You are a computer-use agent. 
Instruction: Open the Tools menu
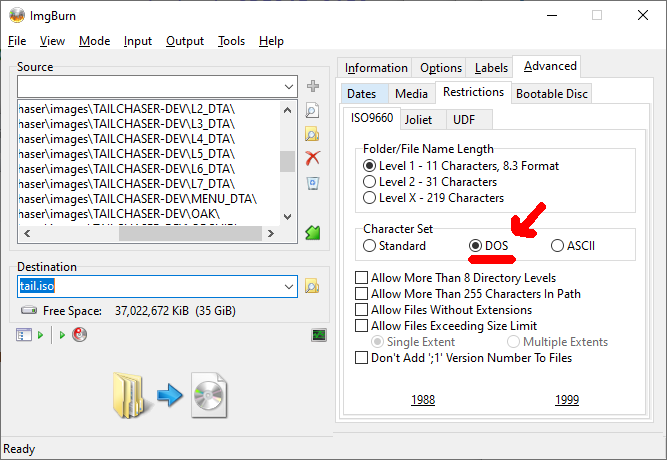[x=231, y=41]
